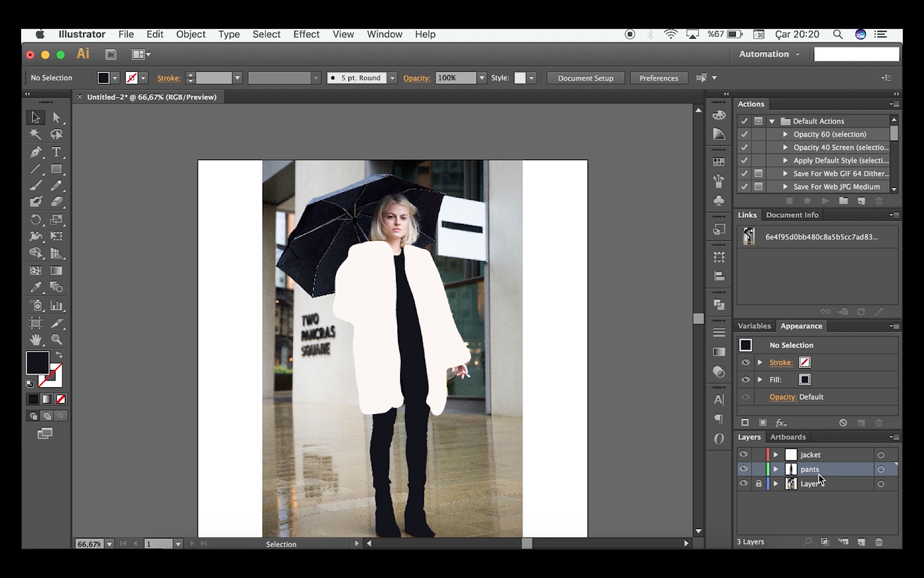Toggle the Opacity 60 action checkbox
The width and height of the screenshot is (924, 578).
pos(744,134)
